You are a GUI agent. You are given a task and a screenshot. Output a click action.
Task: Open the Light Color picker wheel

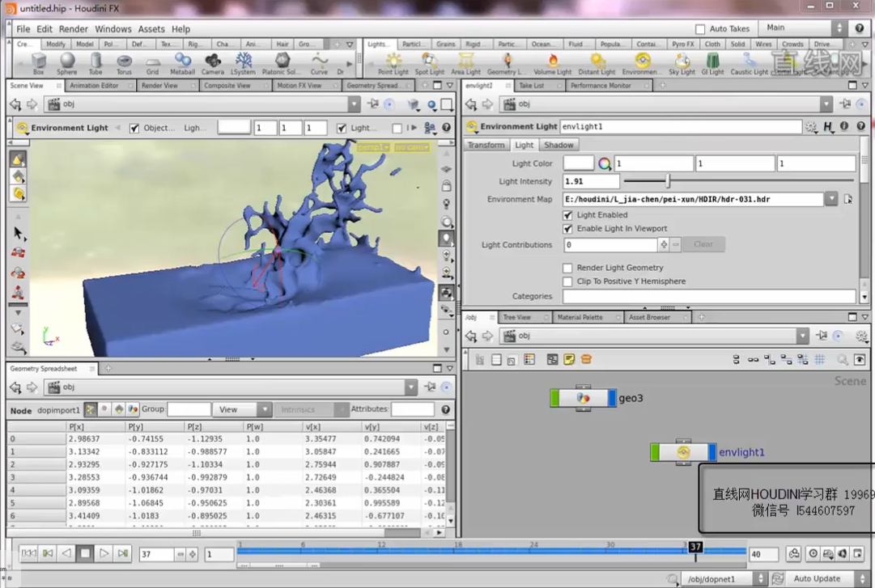[x=605, y=163]
